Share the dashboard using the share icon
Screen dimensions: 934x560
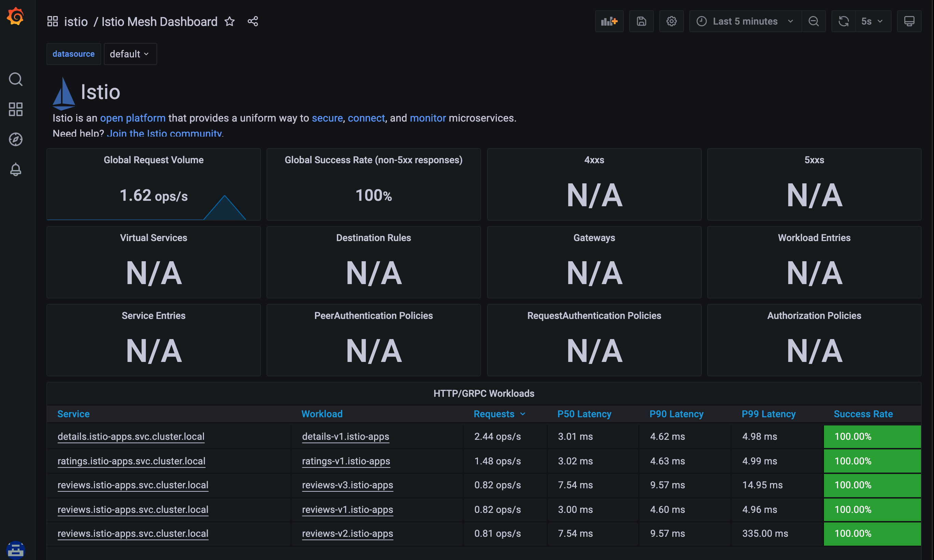point(252,21)
